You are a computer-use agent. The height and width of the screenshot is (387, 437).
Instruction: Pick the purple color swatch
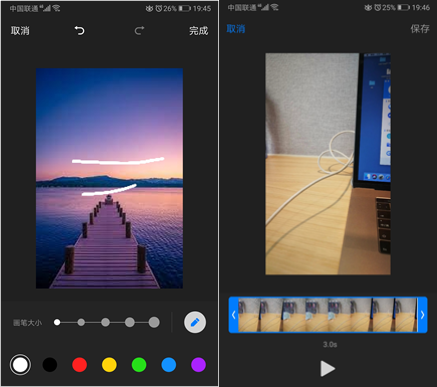198,365
